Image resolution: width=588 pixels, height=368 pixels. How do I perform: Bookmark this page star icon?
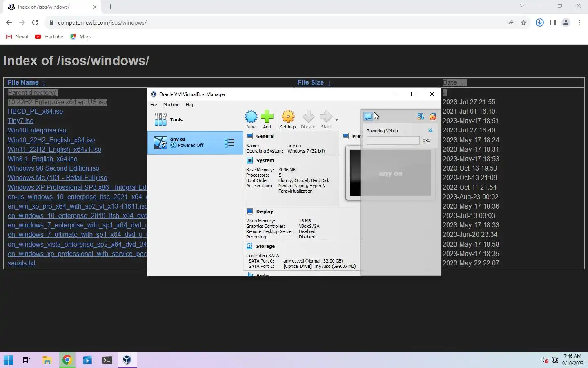point(523,22)
